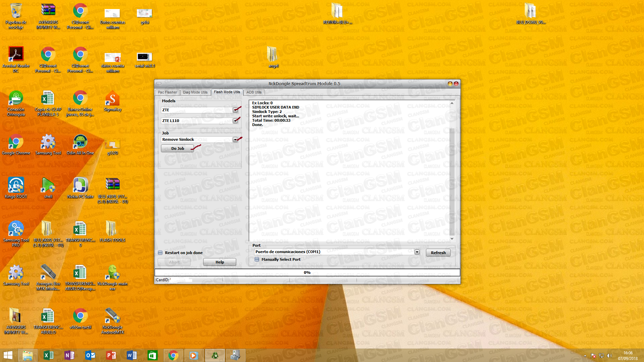Click the NckDongle window menu button

point(159,83)
